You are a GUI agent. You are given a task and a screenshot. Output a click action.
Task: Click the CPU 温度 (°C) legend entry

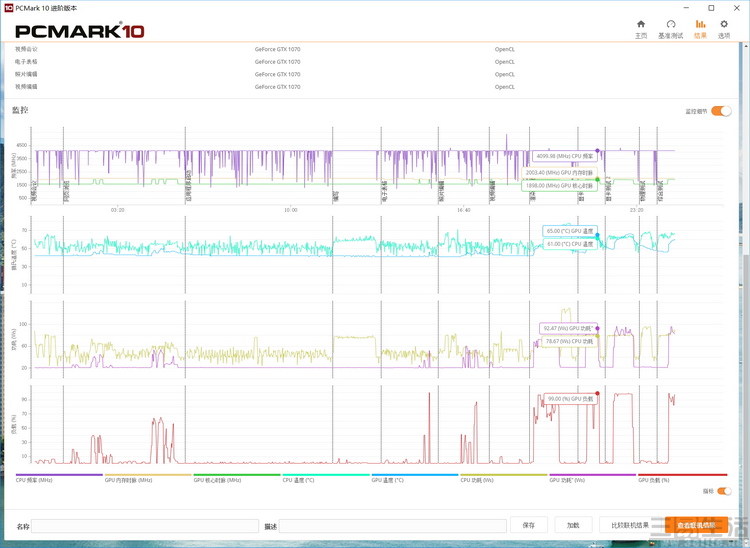(299, 480)
